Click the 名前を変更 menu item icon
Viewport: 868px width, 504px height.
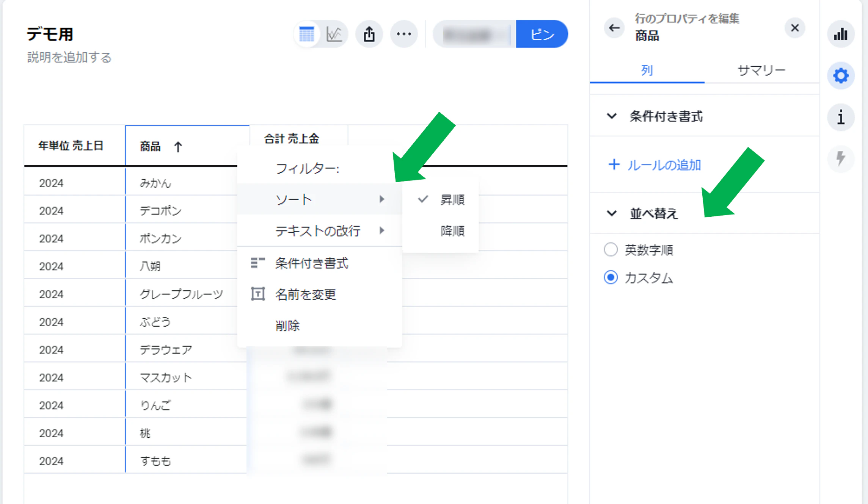point(258,294)
